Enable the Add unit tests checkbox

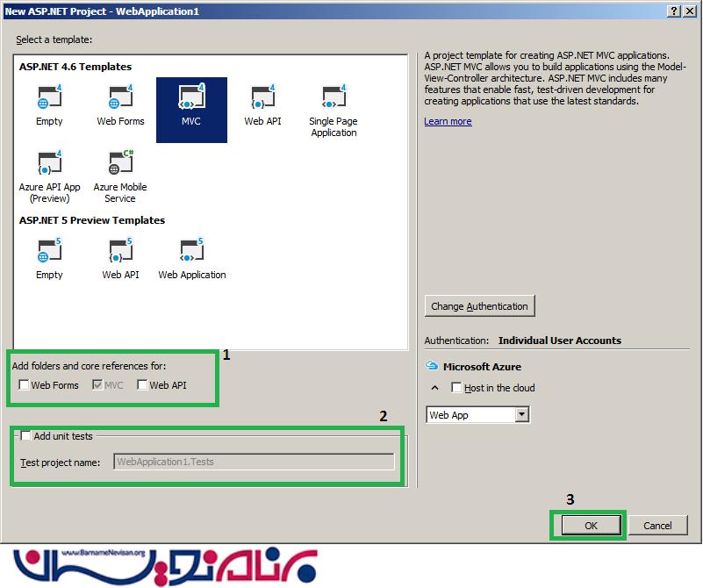click(x=26, y=435)
